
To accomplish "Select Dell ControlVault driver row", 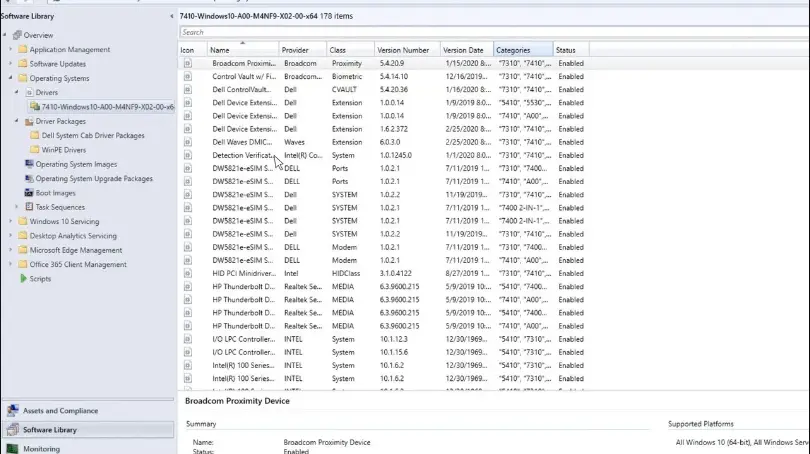I will [385, 89].
